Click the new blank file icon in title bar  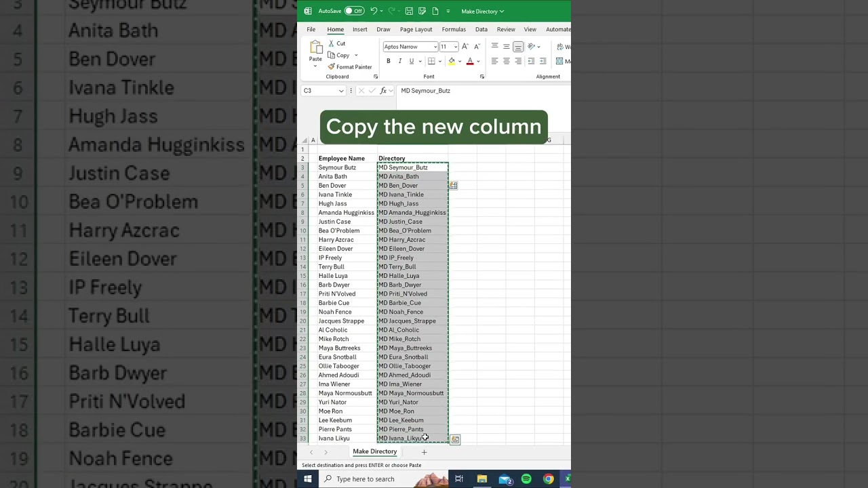[435, 11]
